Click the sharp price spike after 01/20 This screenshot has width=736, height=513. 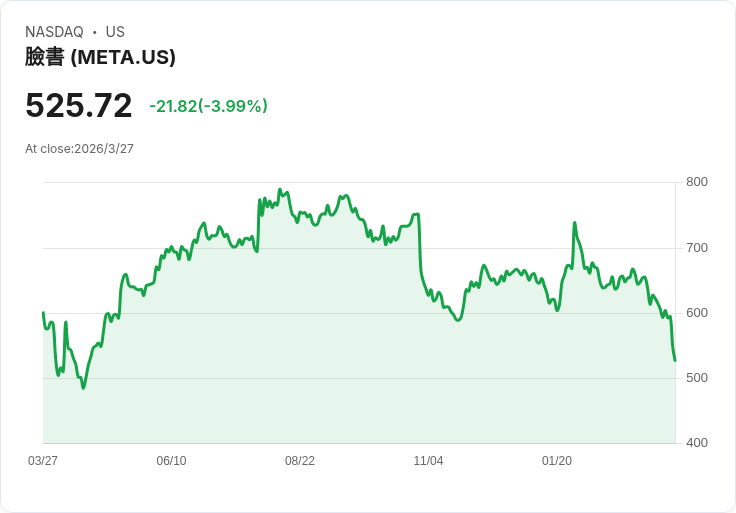click(x=574, y=223)
